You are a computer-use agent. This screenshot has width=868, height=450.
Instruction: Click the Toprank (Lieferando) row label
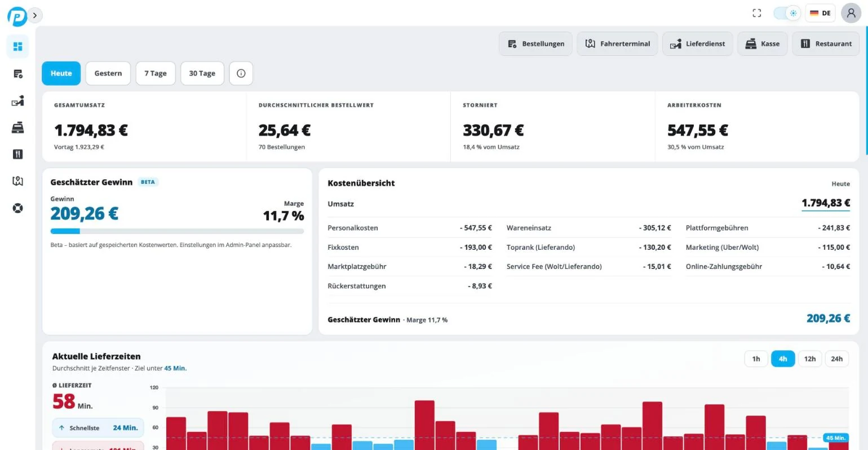tap(541, 248)
